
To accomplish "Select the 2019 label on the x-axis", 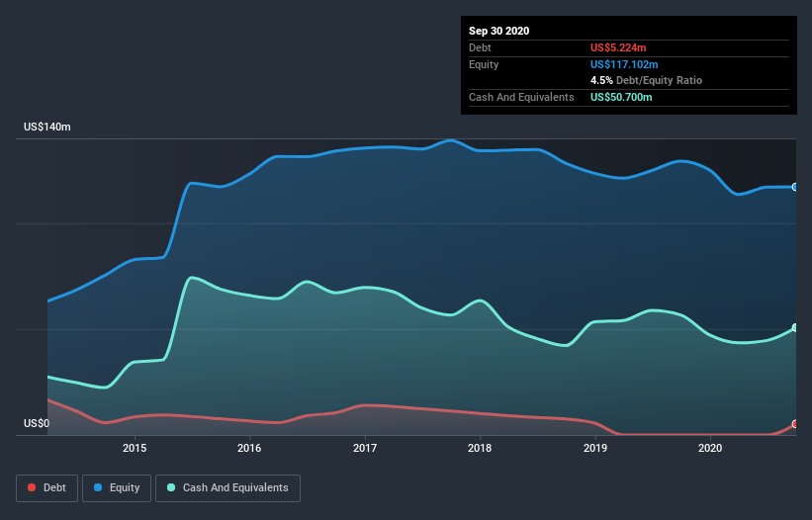I will [x=595, y=448].
